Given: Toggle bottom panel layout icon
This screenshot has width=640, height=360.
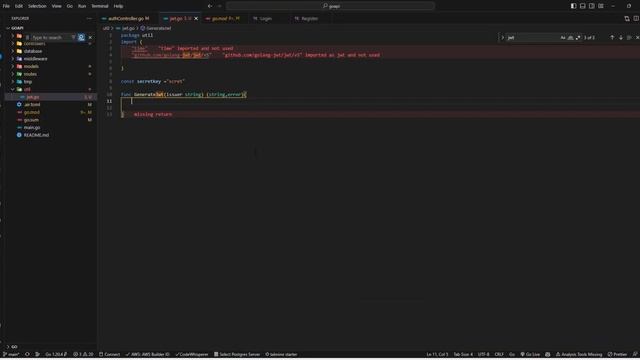Looking at the screenshot, I should (582, 6).
